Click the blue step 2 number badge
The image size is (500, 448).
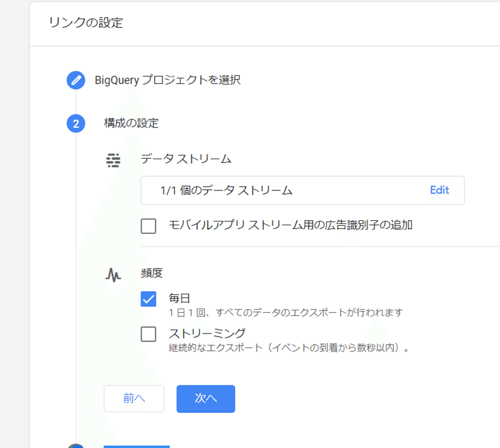click(x=75, y=124)
